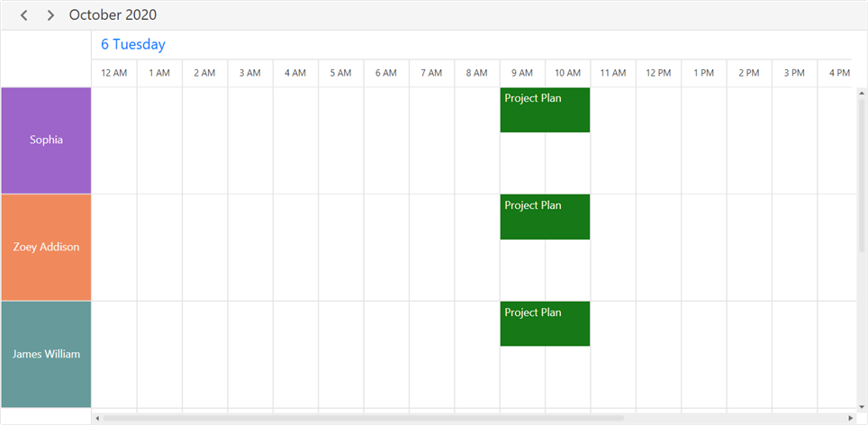868x425 pixels.
Task: Click the down arrow of vertical scrollbar
Action: pyautogui.click(x=862, y=405)
